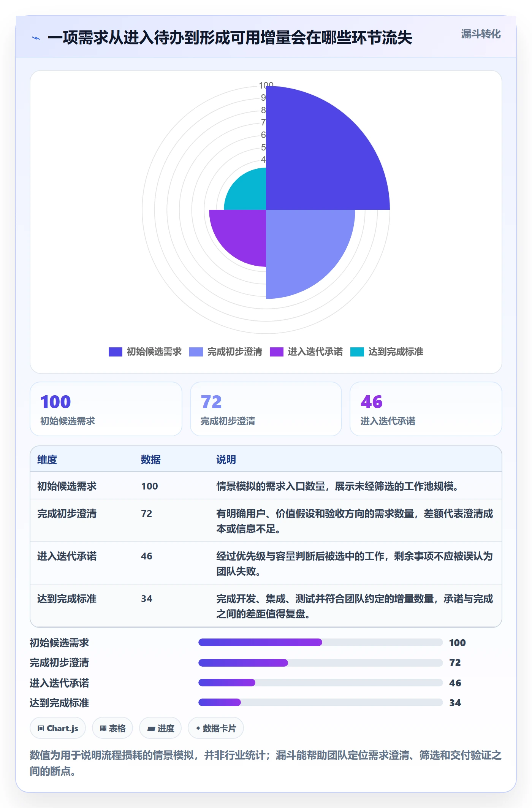Toggle 完成初步澄清 legend entry

226,352
